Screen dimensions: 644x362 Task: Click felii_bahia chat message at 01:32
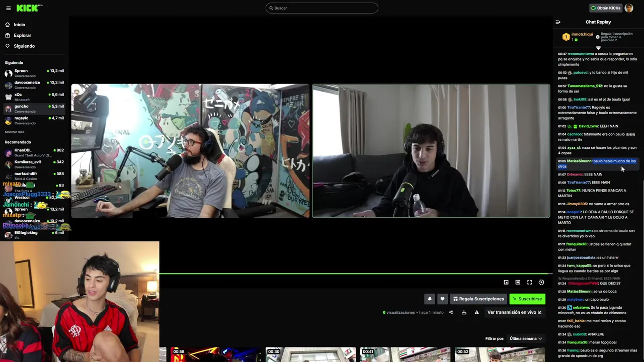(597, 323)
